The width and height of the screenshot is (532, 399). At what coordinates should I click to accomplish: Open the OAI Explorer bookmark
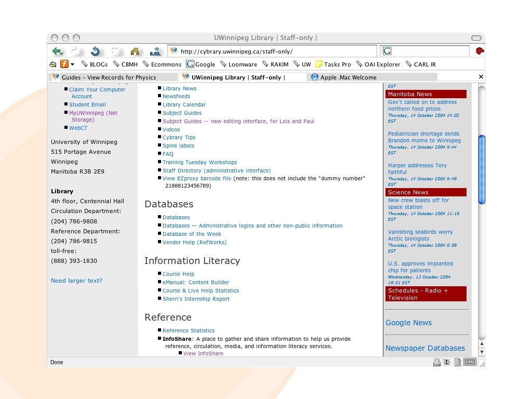pos(378,64)
